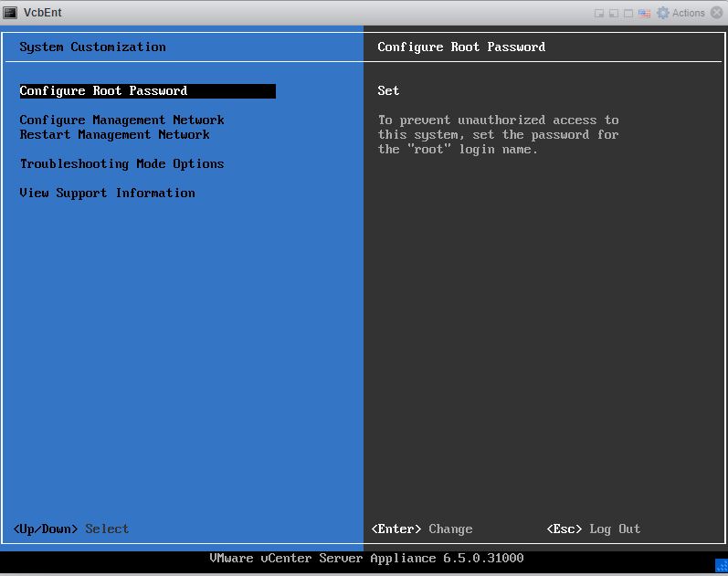Click the plain full-window console size icon
728x576 pixels.
point(628,13)
